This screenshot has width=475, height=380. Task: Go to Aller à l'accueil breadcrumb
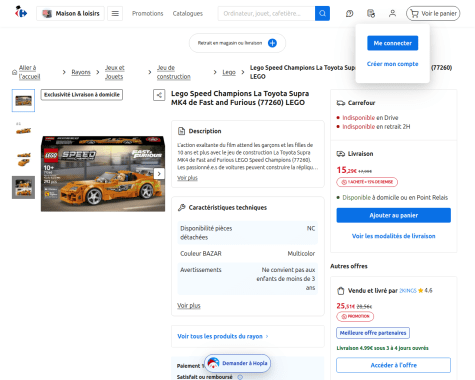pyautogui.click(x=29, y=72)
